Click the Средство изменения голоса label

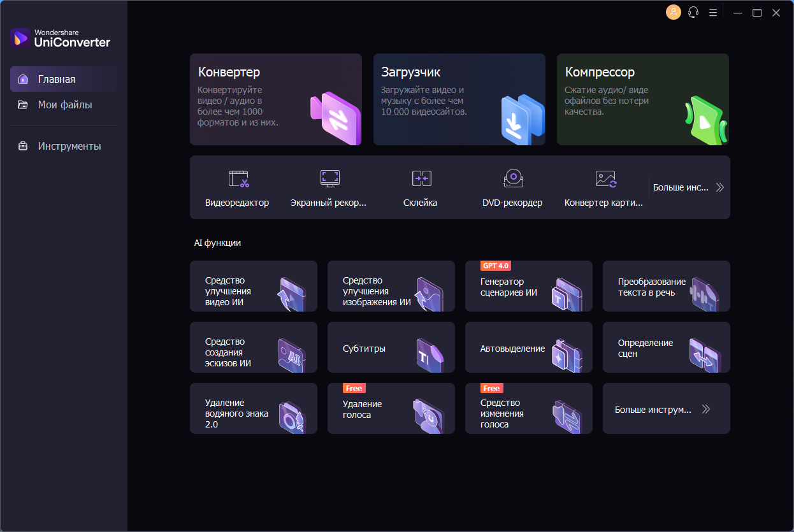pyautogui.click(x=502, y=413)
